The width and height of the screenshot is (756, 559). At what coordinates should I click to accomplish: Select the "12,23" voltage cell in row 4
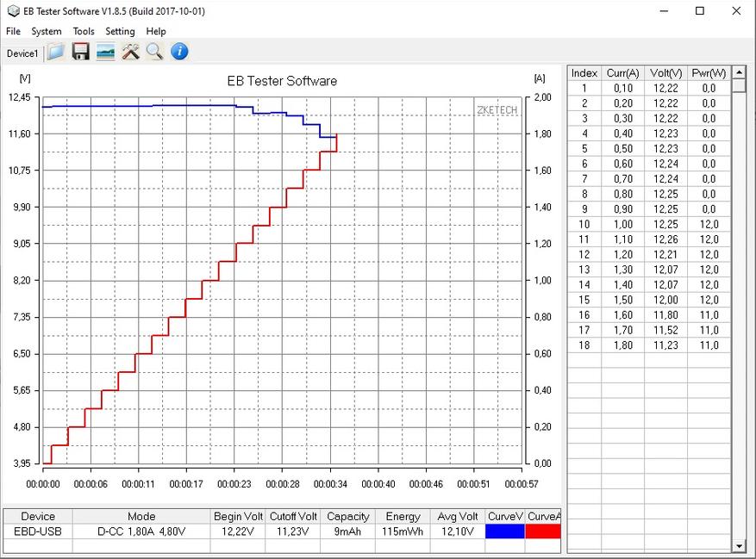[665, 134]
